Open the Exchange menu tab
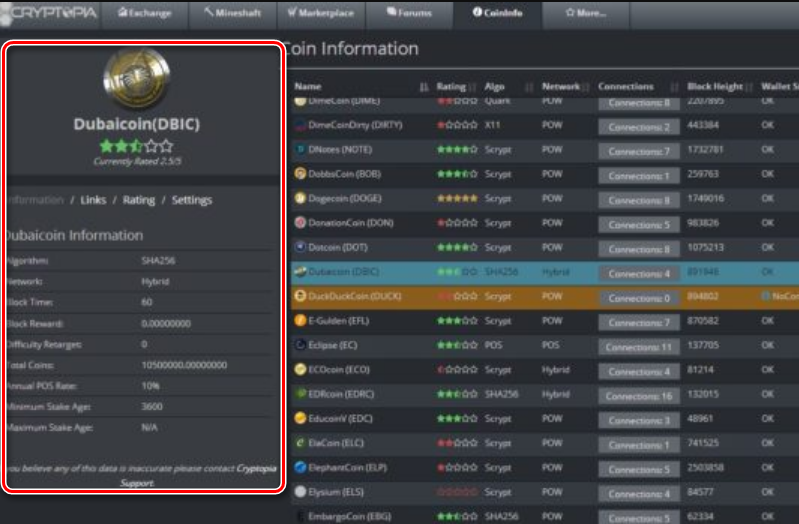Screen dimensions: 799x524 pyautogui.click(x=145, y=13)
